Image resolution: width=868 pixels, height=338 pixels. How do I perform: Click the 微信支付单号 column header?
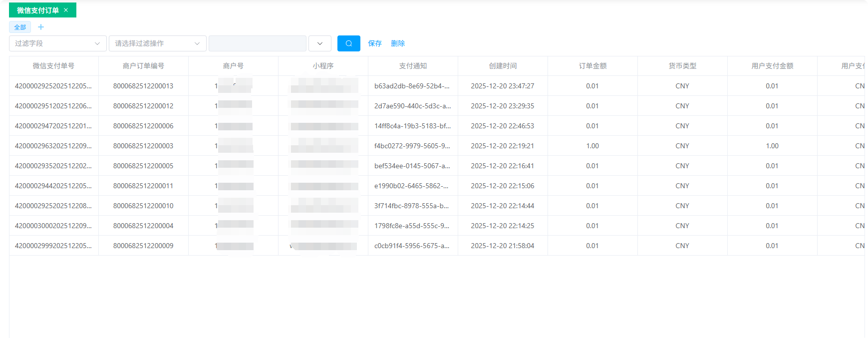pos(53,66)
